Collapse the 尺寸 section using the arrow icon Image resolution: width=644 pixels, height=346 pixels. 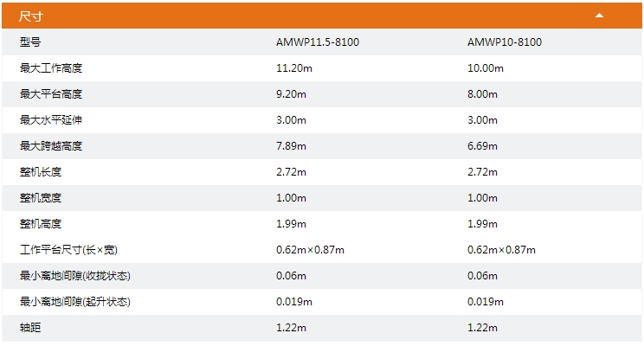[x=599, y=16]
